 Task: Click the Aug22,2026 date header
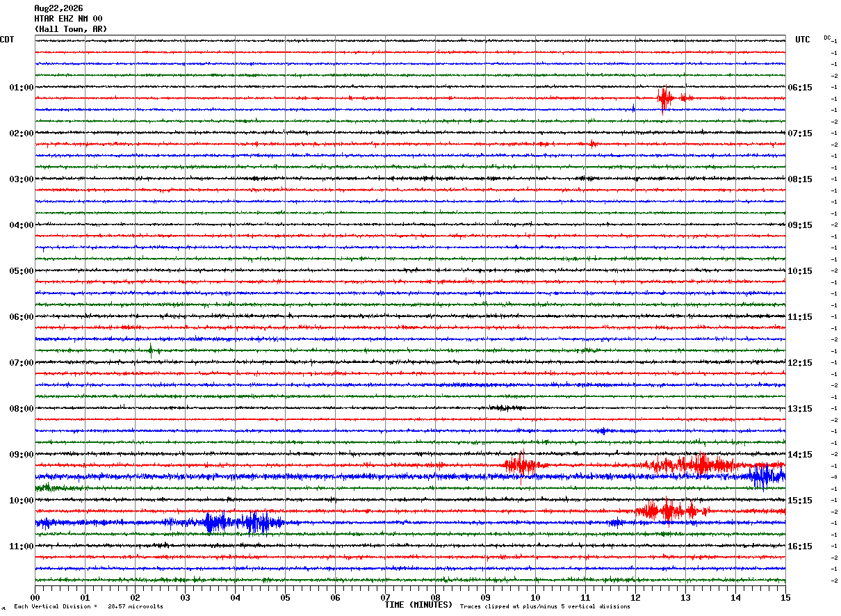pyautogui.click(x=58, y=8)
